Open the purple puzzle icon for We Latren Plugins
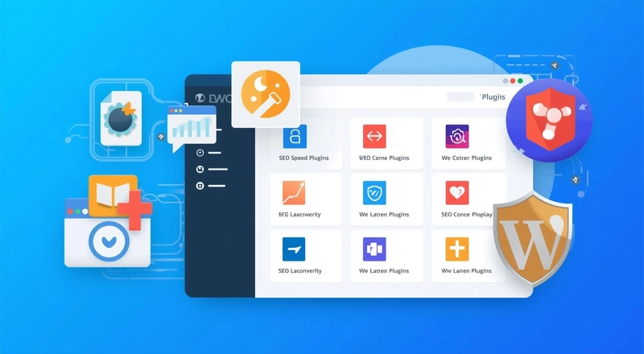 (374, 249)
